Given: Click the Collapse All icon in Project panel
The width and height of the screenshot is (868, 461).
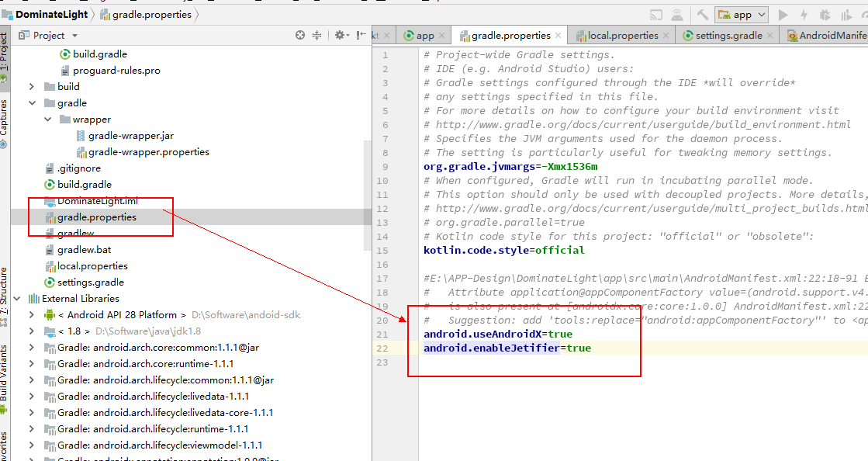Looking at the screenshot, I should tap(316, 36).
